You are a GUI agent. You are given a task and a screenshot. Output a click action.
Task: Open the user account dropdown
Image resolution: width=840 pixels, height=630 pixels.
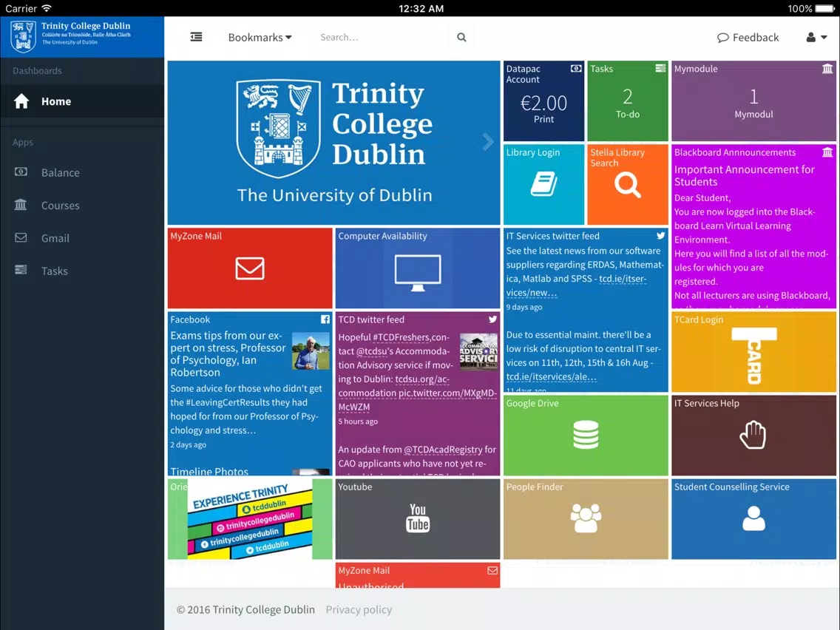click(816, 38)
